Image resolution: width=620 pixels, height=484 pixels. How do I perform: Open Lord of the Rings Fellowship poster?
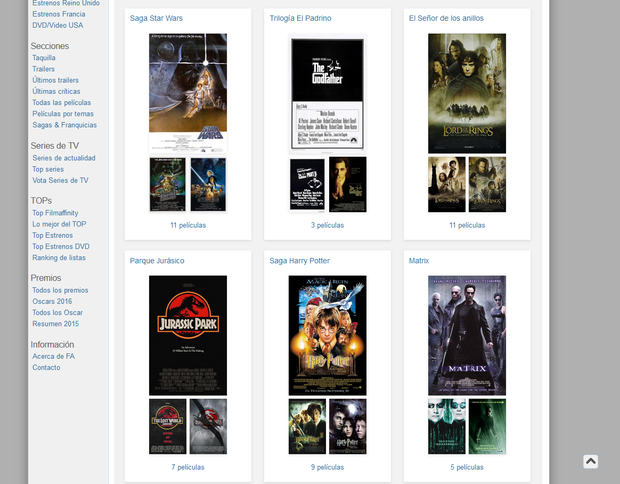[x=467, y=93]
